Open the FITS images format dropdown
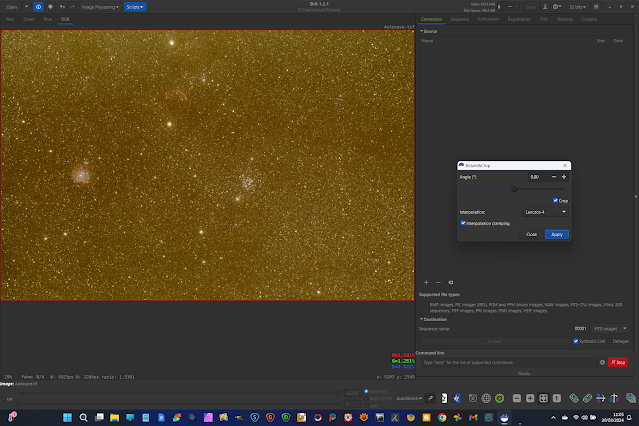 [x=611, y=328]
